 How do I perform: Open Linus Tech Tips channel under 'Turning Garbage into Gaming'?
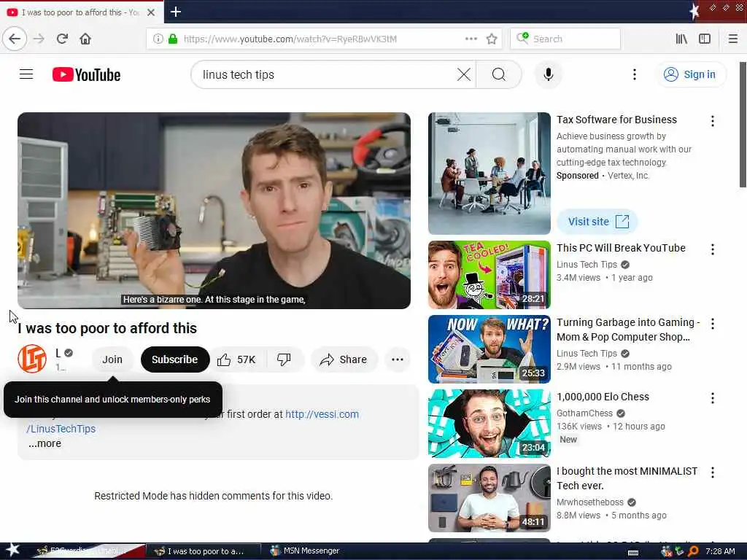[587, 354]
